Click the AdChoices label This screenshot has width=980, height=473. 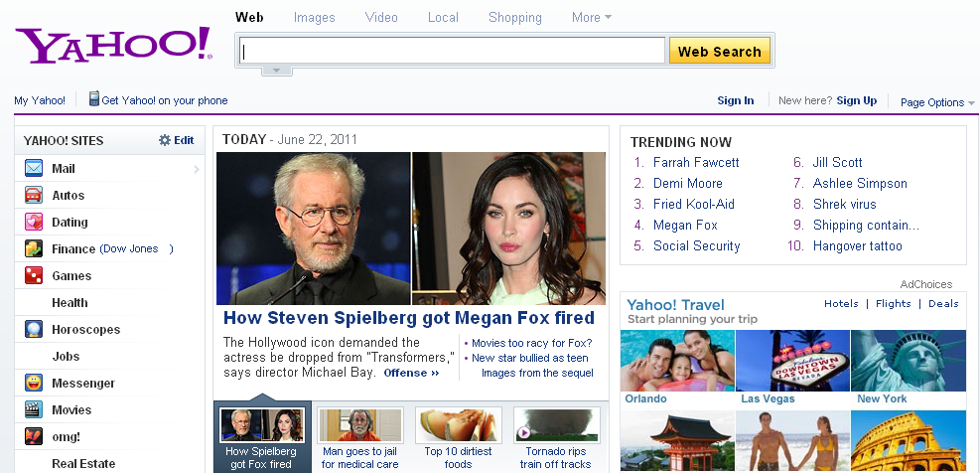[x=926, y=284]
